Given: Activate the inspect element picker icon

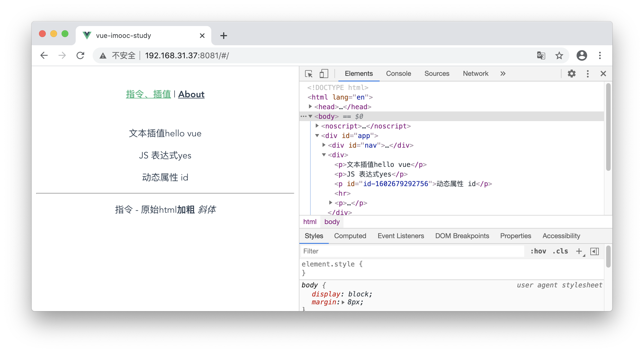Looking at the screenshot, I should click(x=309, y=74).
